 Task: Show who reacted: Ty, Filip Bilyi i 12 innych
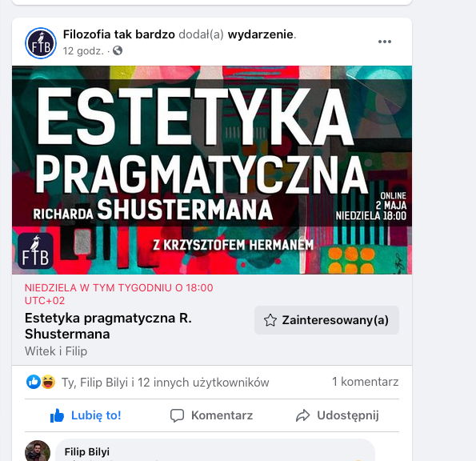pos(165,383)
